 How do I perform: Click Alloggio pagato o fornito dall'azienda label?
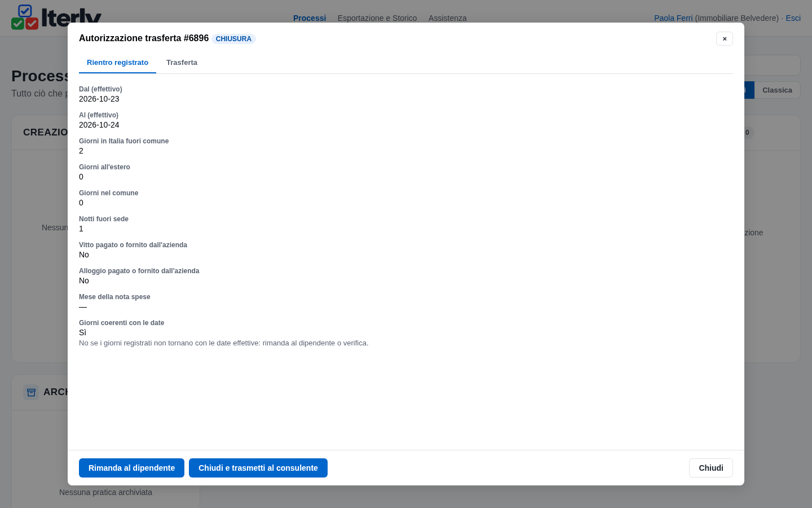coord(139,271)
